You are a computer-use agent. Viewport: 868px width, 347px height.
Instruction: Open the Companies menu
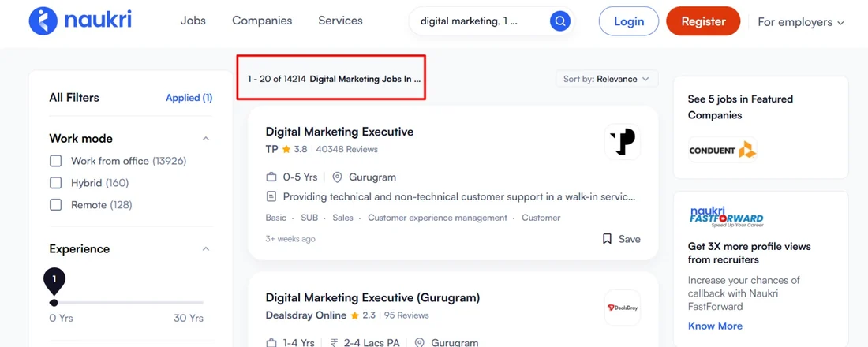tap(262, 21)
